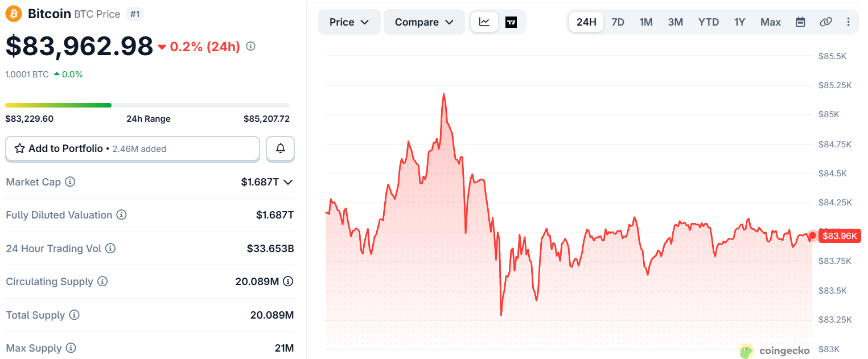
Task: Expand the Market Cap chevron
Action: point(288,182)
